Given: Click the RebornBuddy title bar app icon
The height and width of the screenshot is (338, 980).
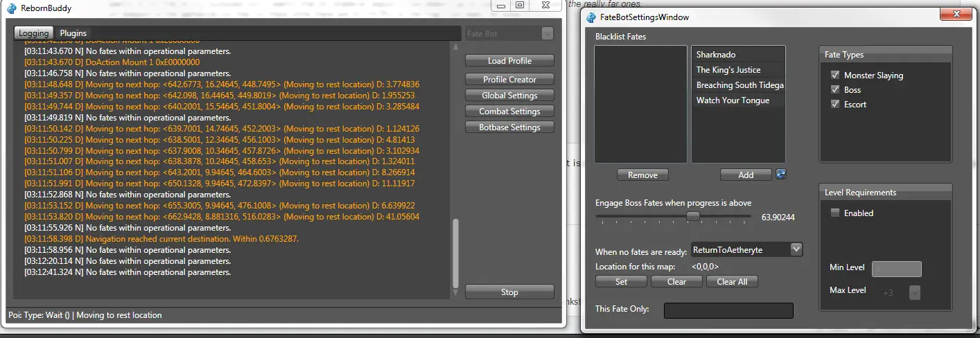Looking at the screenshot, I should click(12, 9).
